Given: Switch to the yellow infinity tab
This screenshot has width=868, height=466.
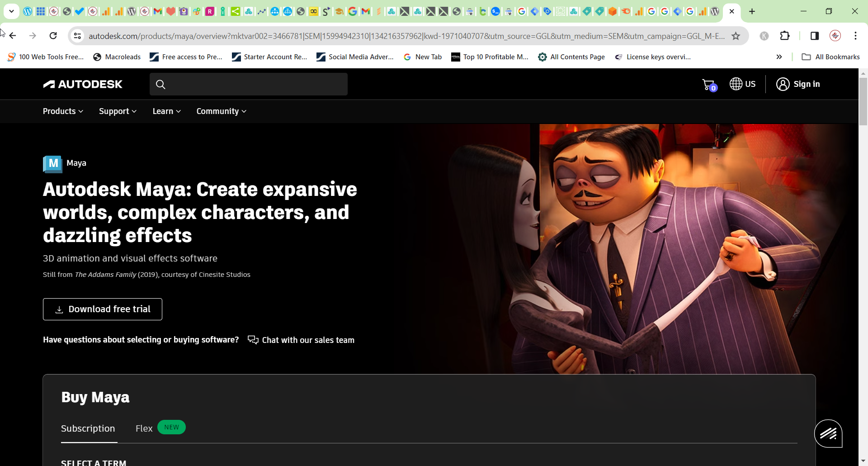Looking at the screenshot, I should 314,11.
